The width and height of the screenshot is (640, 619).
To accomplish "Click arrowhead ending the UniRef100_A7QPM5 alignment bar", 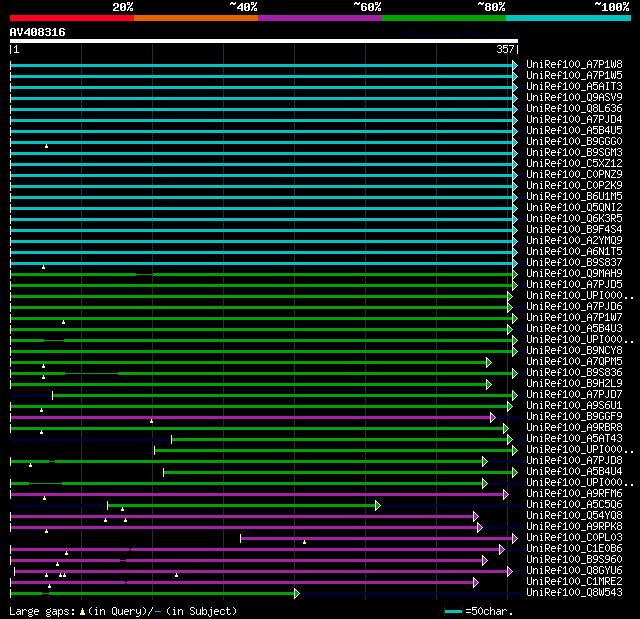I will [489, 362].
